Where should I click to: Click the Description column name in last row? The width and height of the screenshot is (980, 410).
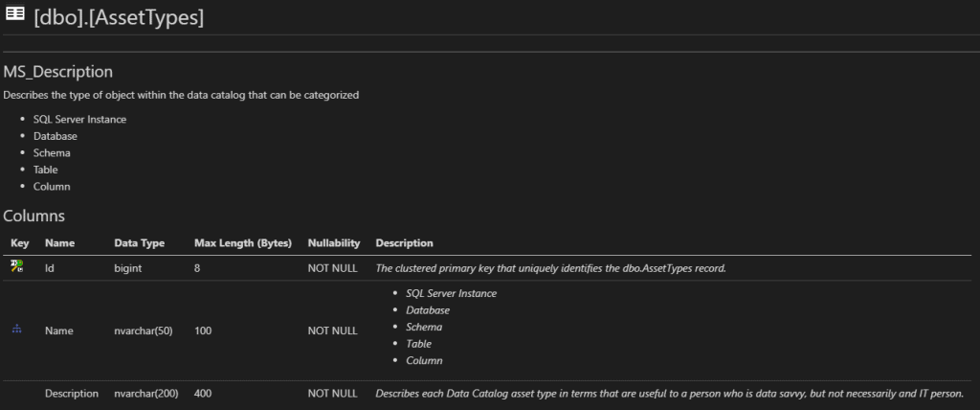(72, 394)
